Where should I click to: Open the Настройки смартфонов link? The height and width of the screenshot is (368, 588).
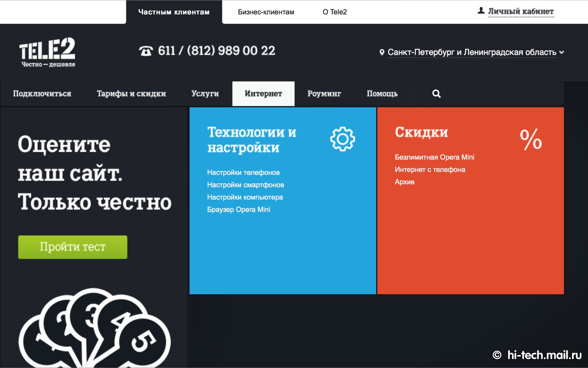[x=245, y=185]
